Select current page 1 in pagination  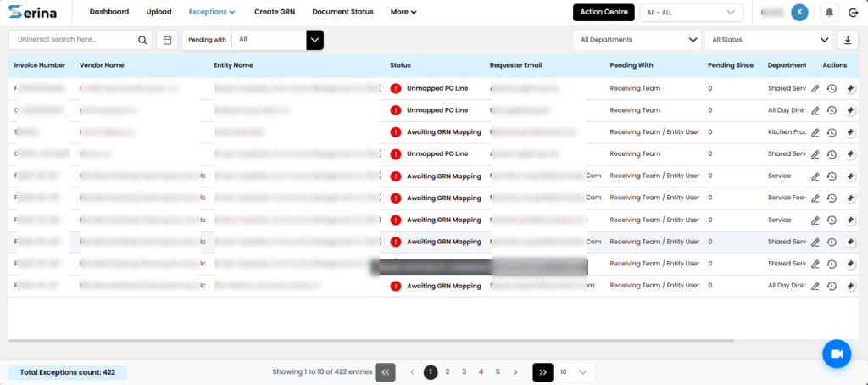431,372
